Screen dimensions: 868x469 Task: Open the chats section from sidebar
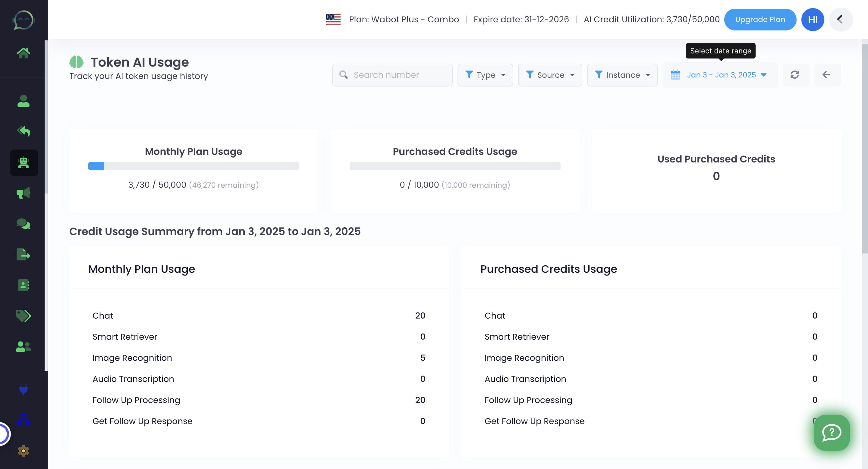pyautogui.click(x=24, y=223)
